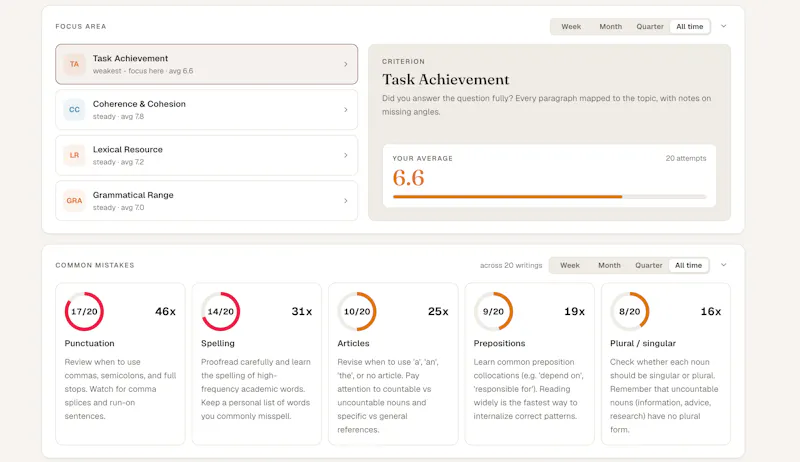Open the Plural / singular card title
The width and height of the screenshot is (800, 462).
[643, 343]
